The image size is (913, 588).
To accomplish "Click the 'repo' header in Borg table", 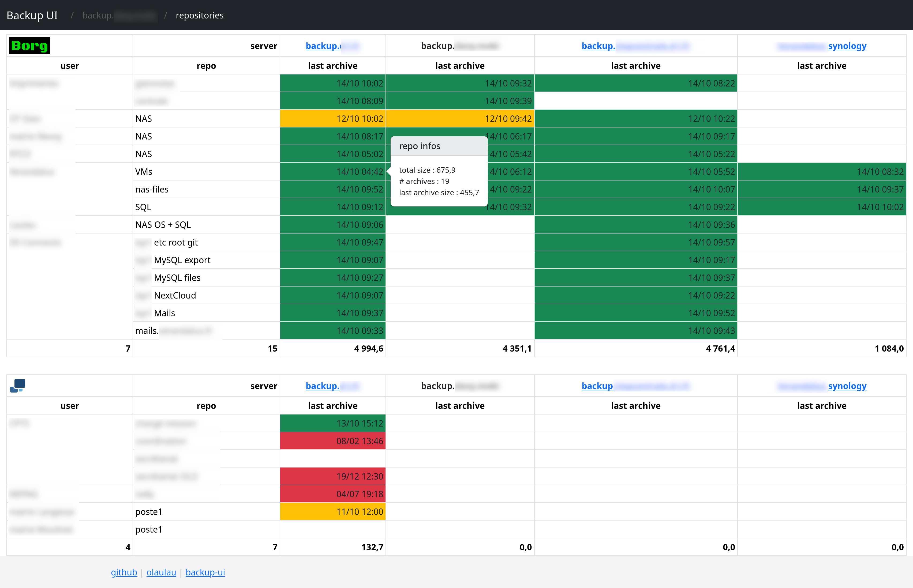I will tap(206, 66).
